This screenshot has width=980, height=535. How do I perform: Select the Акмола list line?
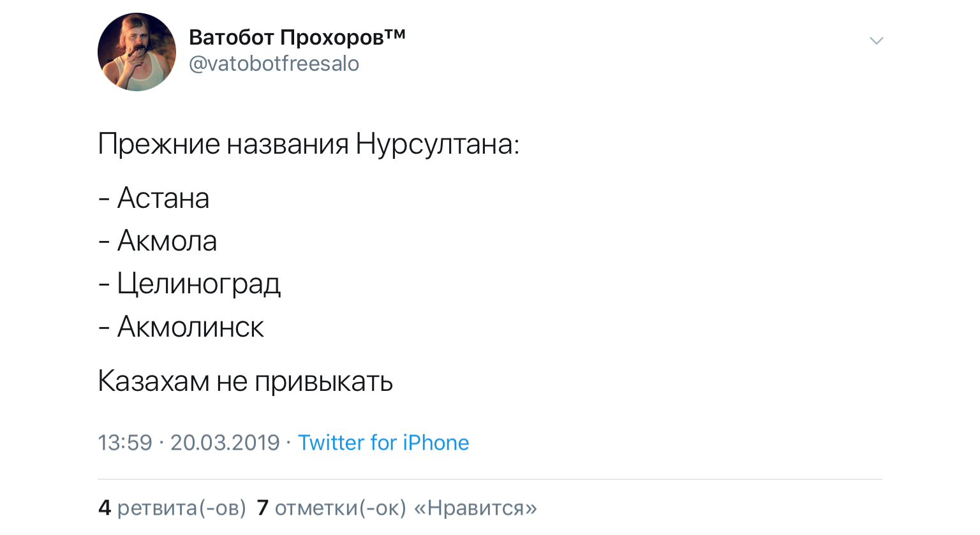click(x=167, y=241)
